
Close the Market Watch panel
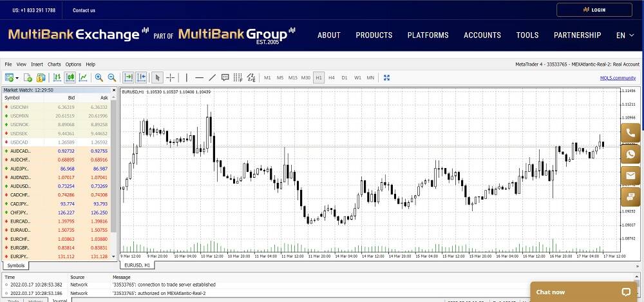(114, 90)
